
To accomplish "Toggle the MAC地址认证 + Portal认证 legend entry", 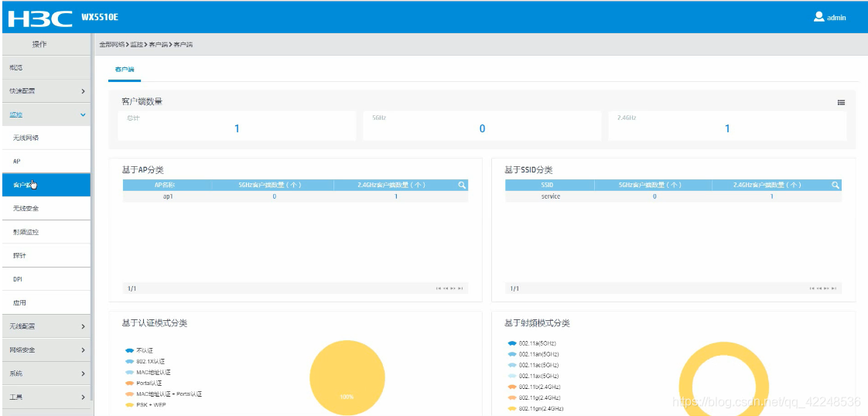I will (164, 394).
